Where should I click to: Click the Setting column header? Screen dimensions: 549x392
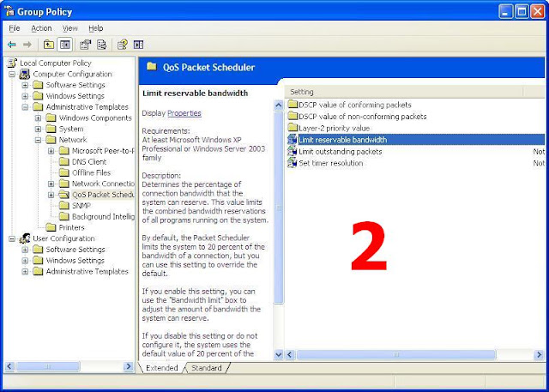(406, 92)
